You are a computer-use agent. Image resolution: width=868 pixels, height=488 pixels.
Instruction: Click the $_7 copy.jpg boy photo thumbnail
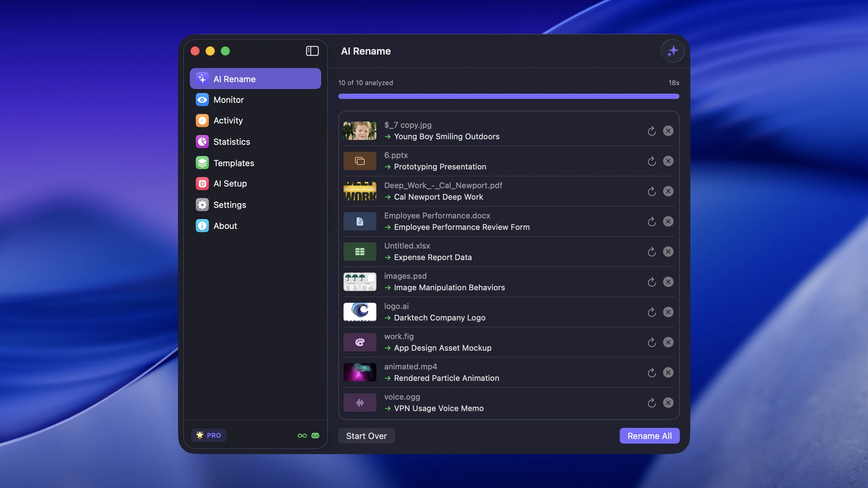coord(360,131)
